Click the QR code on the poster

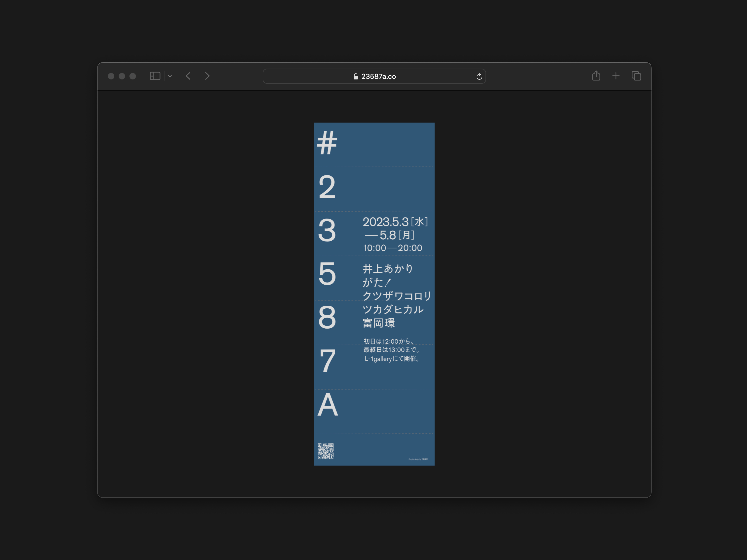[326, 451]
